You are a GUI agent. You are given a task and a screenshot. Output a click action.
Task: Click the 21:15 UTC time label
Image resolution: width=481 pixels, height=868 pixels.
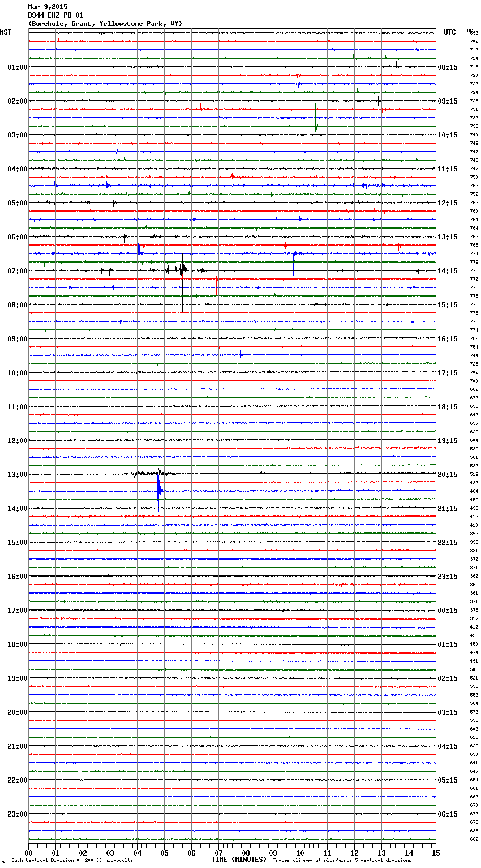point(448,509)
